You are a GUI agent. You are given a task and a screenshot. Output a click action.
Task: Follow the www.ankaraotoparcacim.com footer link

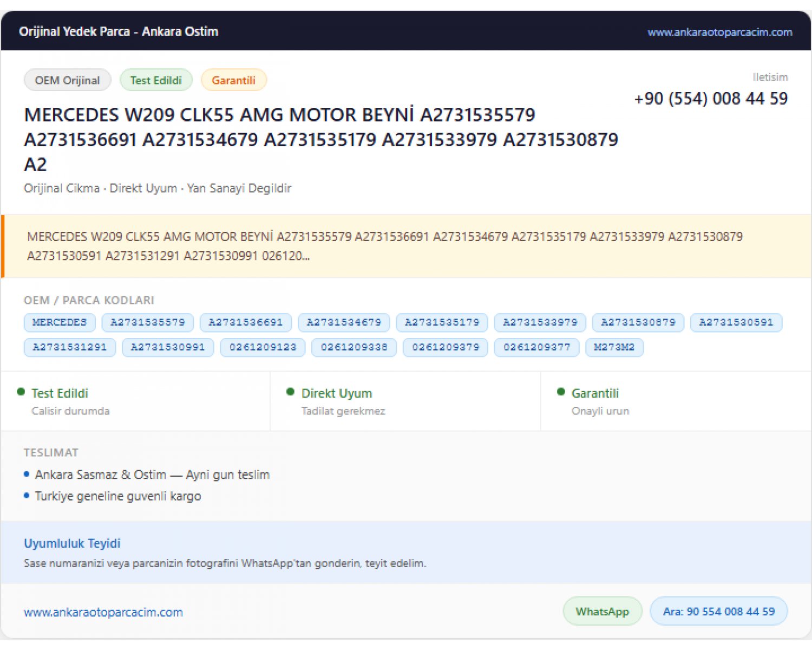coord(103,612)
